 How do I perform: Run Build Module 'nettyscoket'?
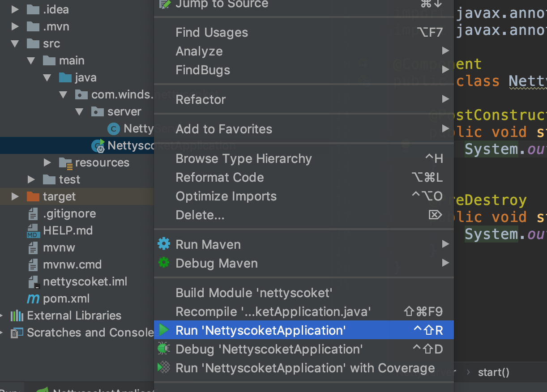(x=254, y=293)
